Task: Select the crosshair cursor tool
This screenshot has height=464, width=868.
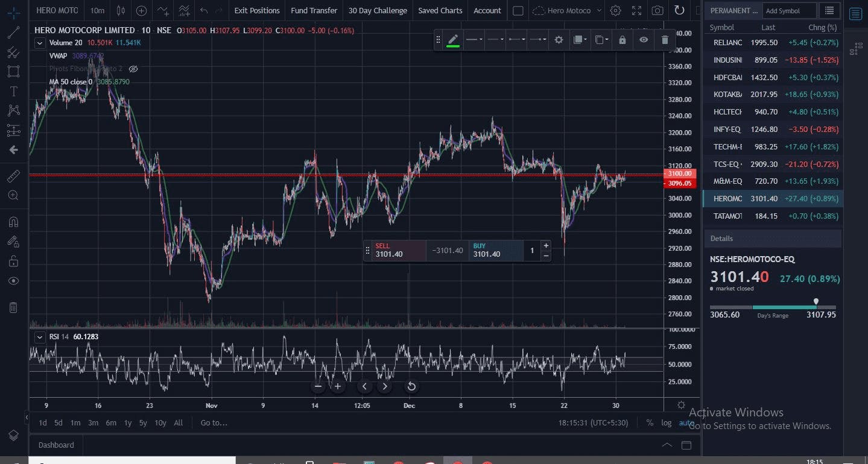Action: tap(13, 13)
